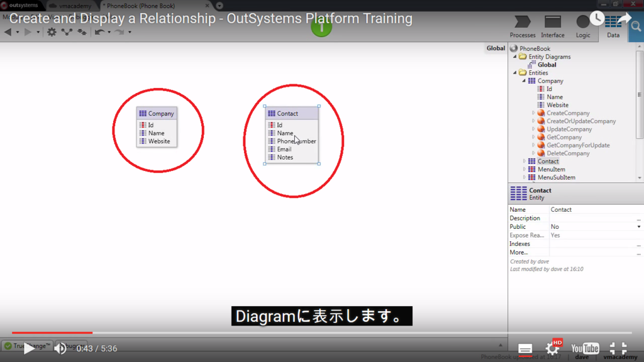The image size is (644, 362).
Task: Open the Interface layer tab
Action: point(552,27)
